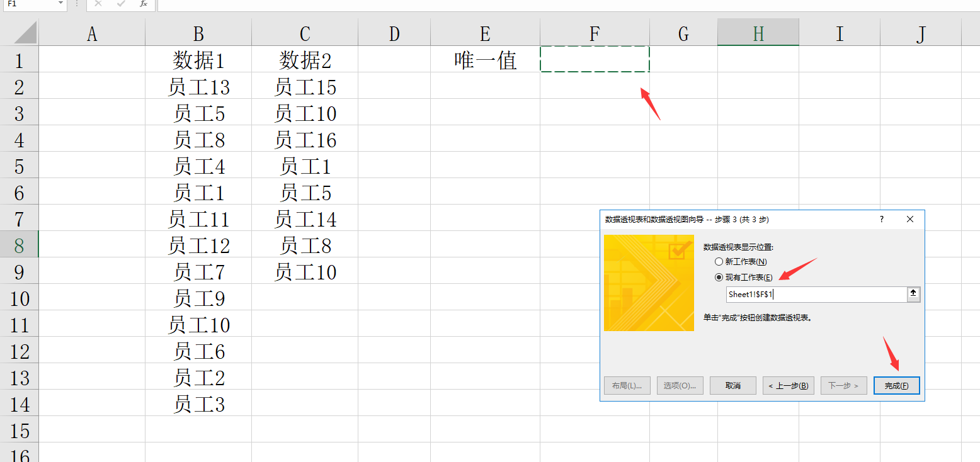This screenshot has height=462, width=980.
Task: Click the 取消 button
Action: coord(733,386)
